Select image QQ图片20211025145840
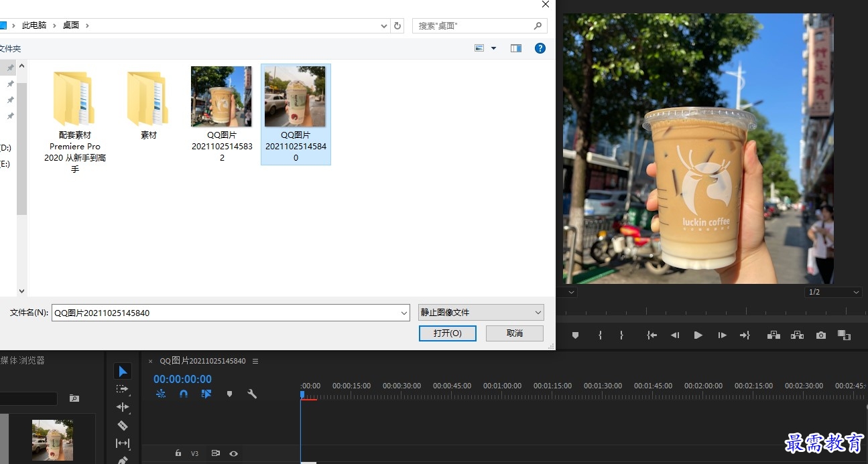This screenshot has height=464, width=868. point(296,114)
